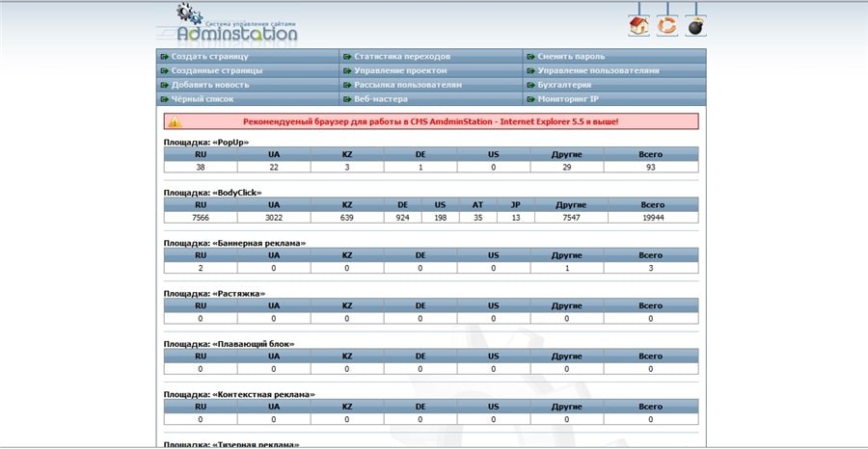Click the red browser recommendation message

click(x=431, y=121)
